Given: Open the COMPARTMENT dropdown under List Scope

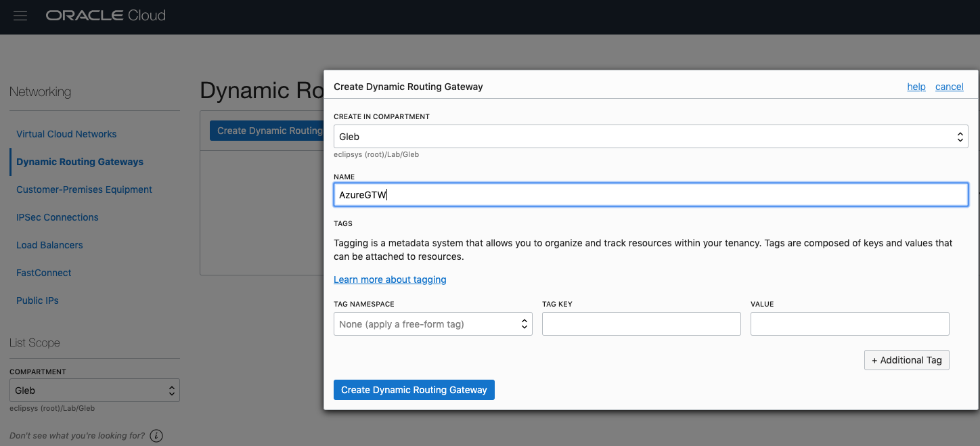Looking at the screenshot, I should point(94,390).
